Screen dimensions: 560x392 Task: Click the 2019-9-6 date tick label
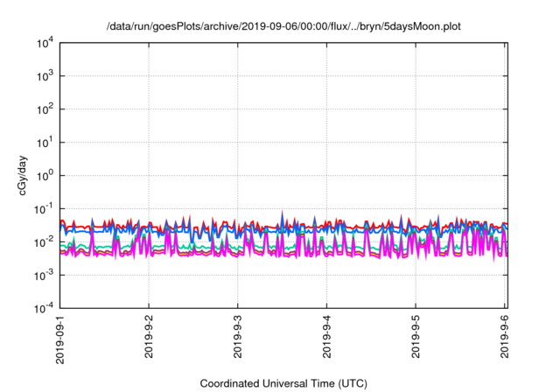click(504, 336)
